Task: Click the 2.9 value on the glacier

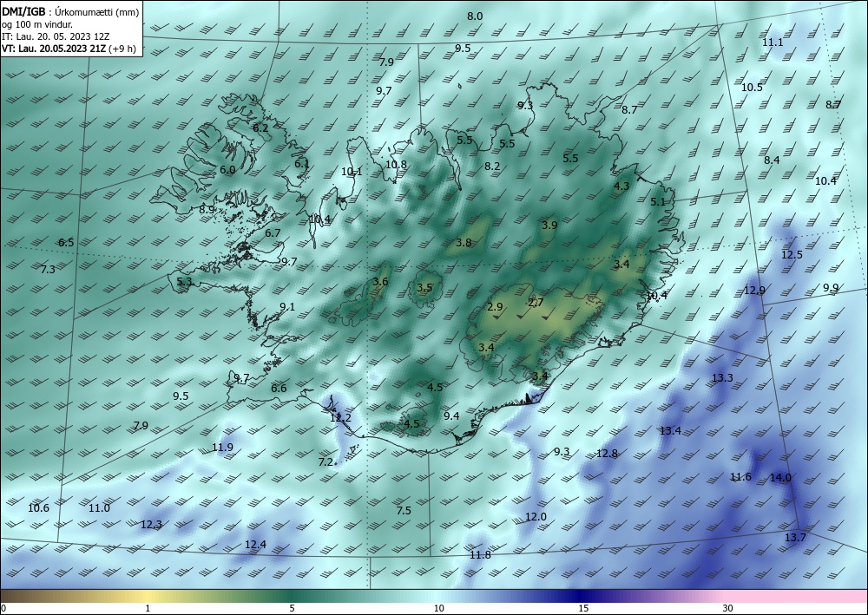Action: tap(495, 306)
